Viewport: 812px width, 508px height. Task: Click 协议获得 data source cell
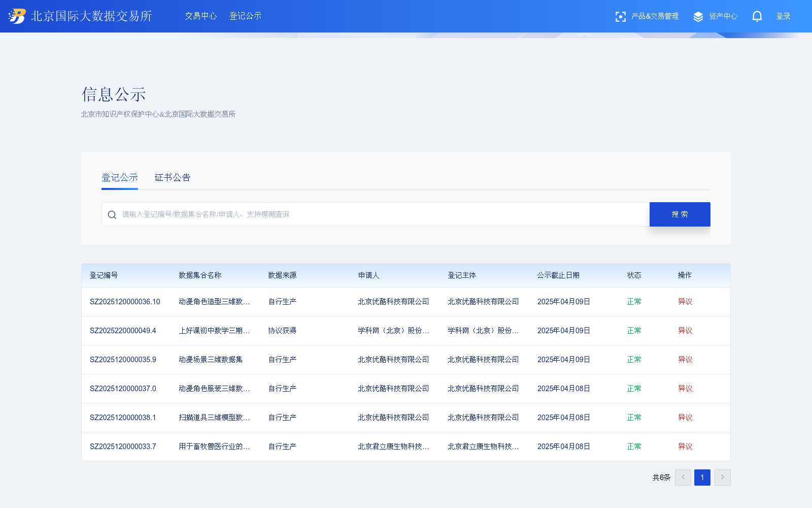tap(282, 331)
